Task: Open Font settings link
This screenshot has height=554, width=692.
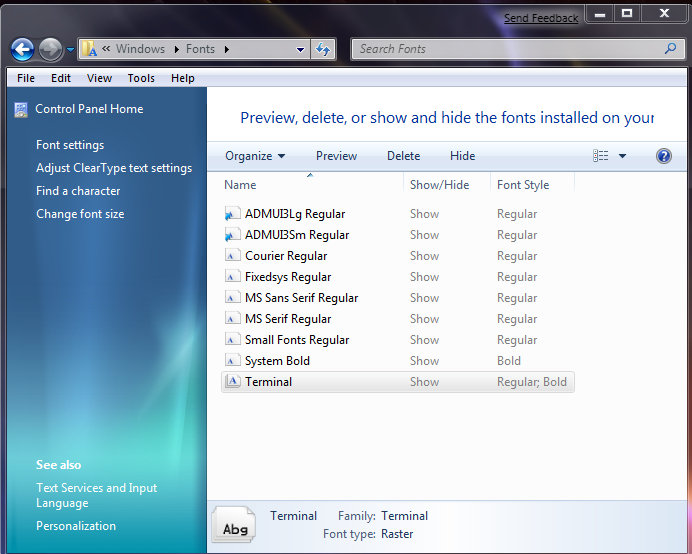Action: pyautogui.click(x=70, y=145)
